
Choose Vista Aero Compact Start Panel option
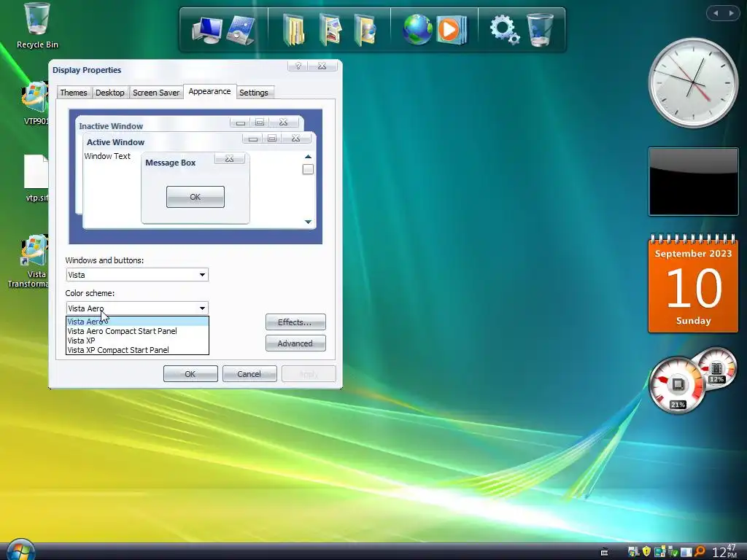137,331
